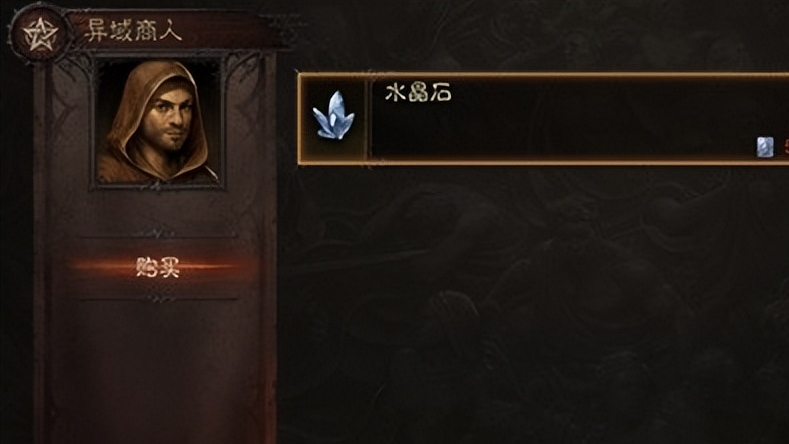Select the highlighted 水晶石 shop row

(x=543, y=118)
